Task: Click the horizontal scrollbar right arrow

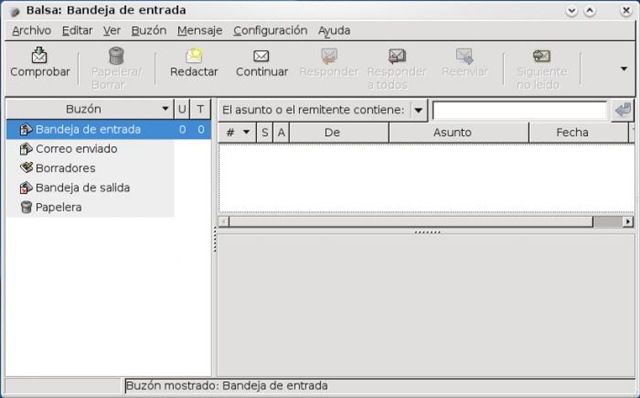Action: click(x=628, y=222)
